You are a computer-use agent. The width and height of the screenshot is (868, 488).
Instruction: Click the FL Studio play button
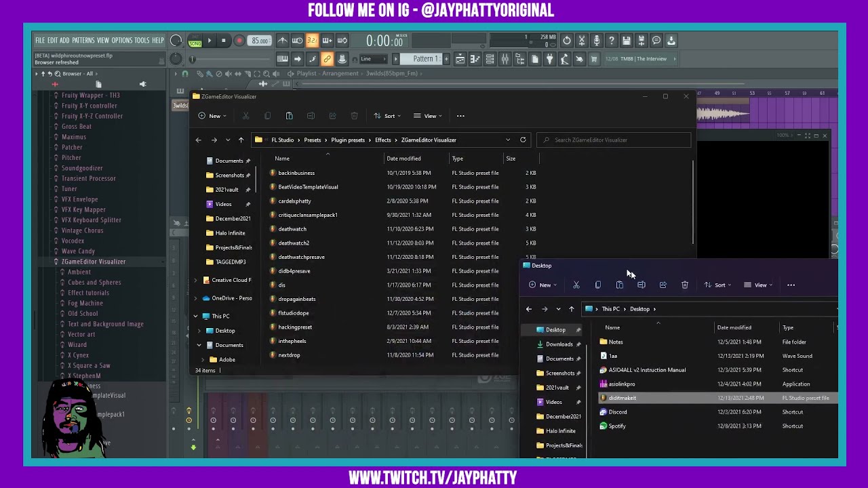209,41
